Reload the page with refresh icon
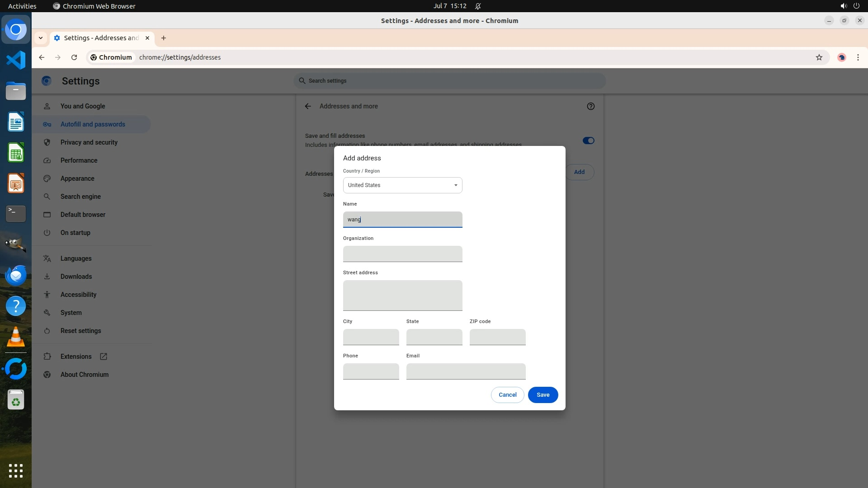 click(74, 57)
